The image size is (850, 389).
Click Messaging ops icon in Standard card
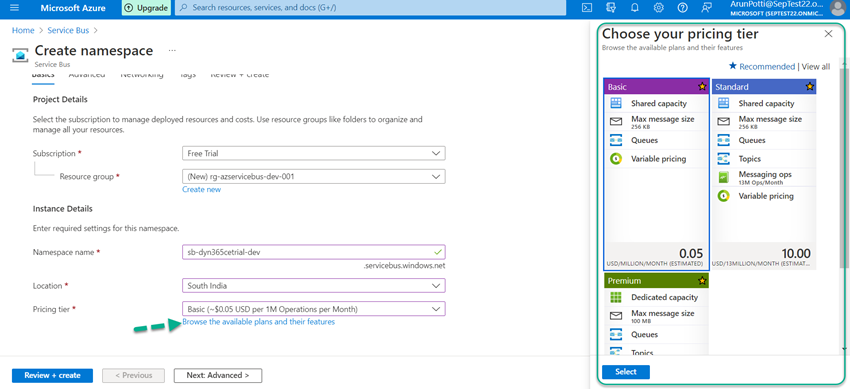pyautogui.click(x=723, y=177)
